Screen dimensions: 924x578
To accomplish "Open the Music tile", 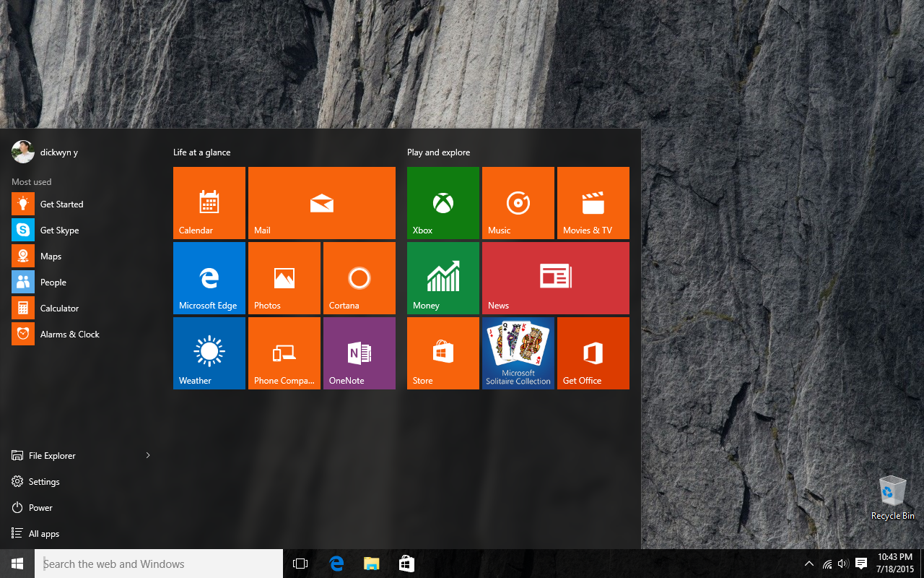I will pyautogui.click(x=518, y=203).
